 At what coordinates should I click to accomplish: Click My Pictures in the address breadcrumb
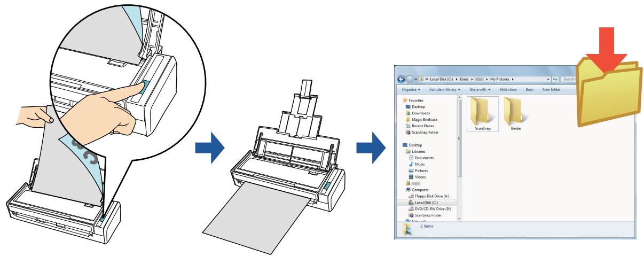pos(500,80)
